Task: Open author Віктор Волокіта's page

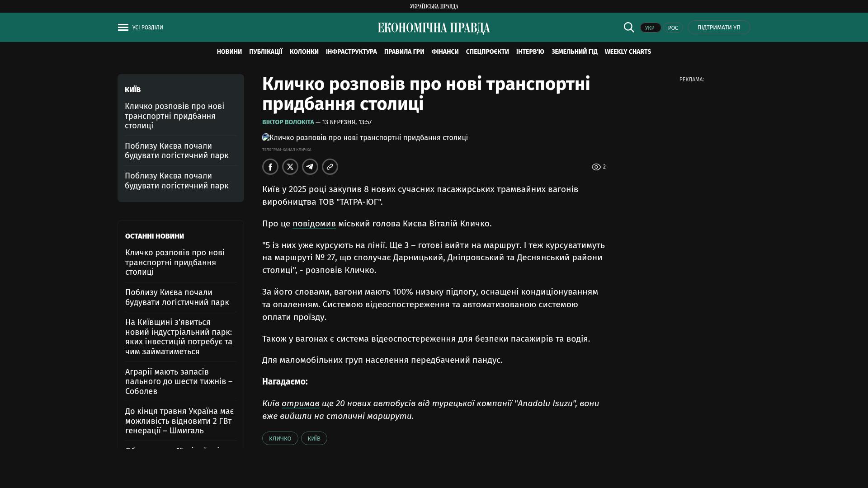Action: tap(288, 122)
